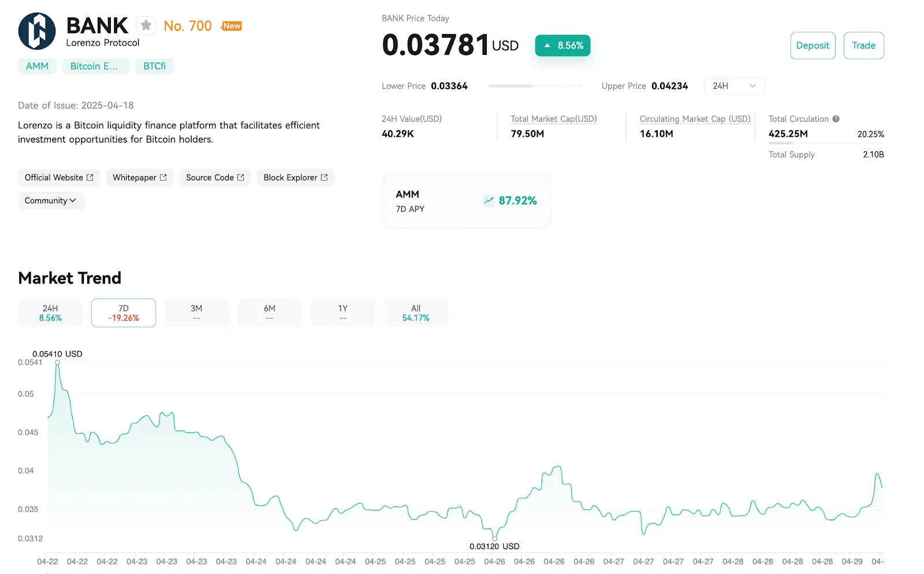Open the Source Code link

pos(215,178)
